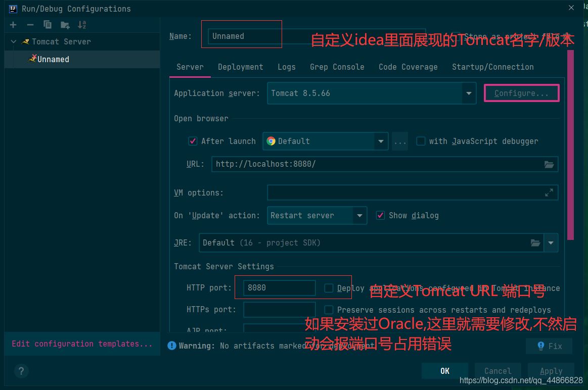Switch to the Deployment tab
This screenshot has height=390, width=588.
coord(240,67)
